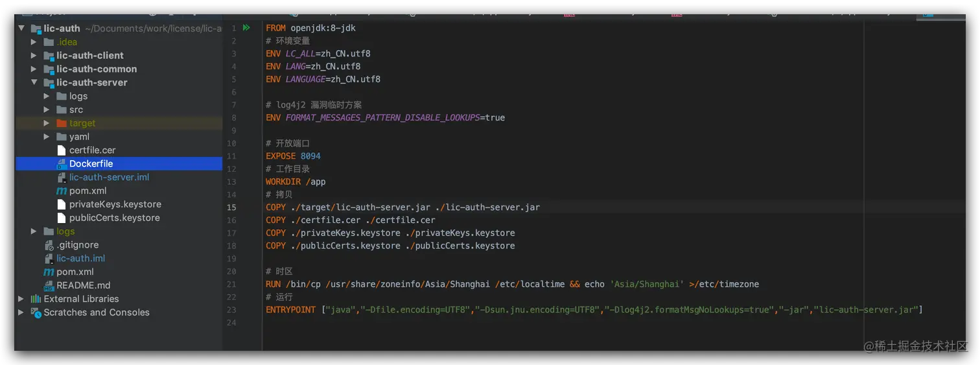This screenshot has width=980, height=365.
Task: Click 'COPY ./certfile.cer ./certfile.cer' line
Action: click(x=351, y=220)
